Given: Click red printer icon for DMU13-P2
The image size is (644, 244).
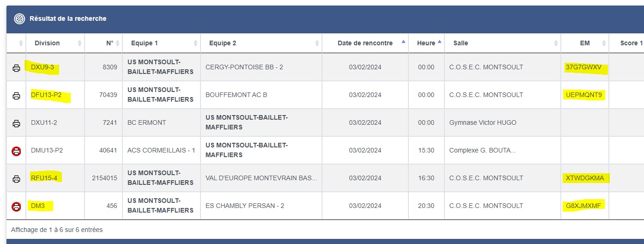Looking at the screenshot, I should [16, 151].
